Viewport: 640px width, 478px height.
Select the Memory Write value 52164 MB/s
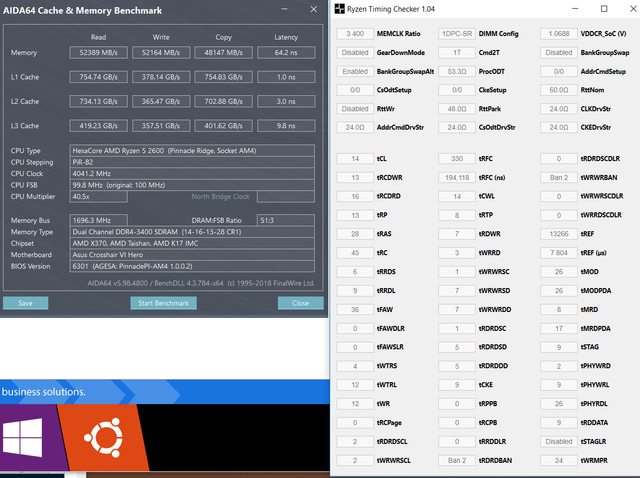(x=161, y=52)
